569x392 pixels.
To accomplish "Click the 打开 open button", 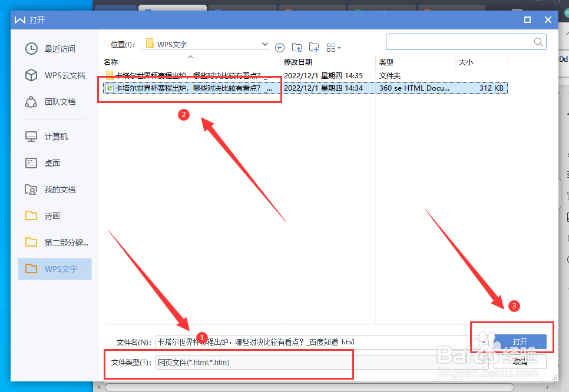I will point(520,341).
